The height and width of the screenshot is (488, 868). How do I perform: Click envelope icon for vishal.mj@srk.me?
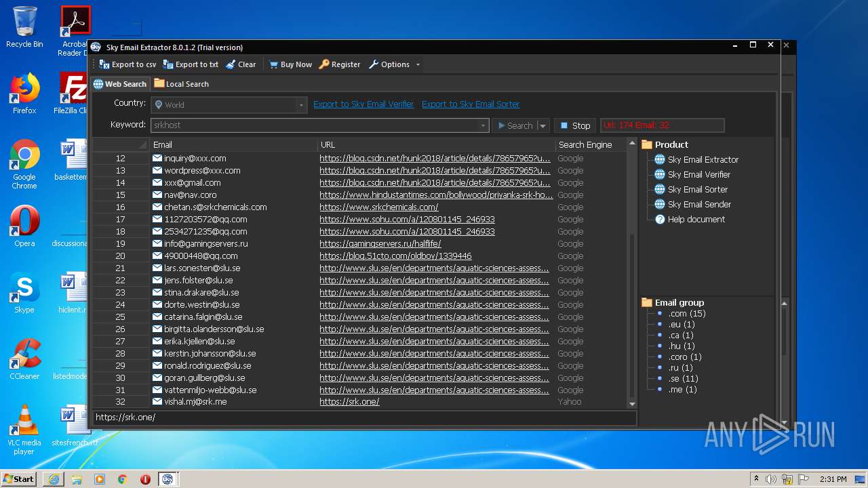pyautogui.click(x=157, y=402)
